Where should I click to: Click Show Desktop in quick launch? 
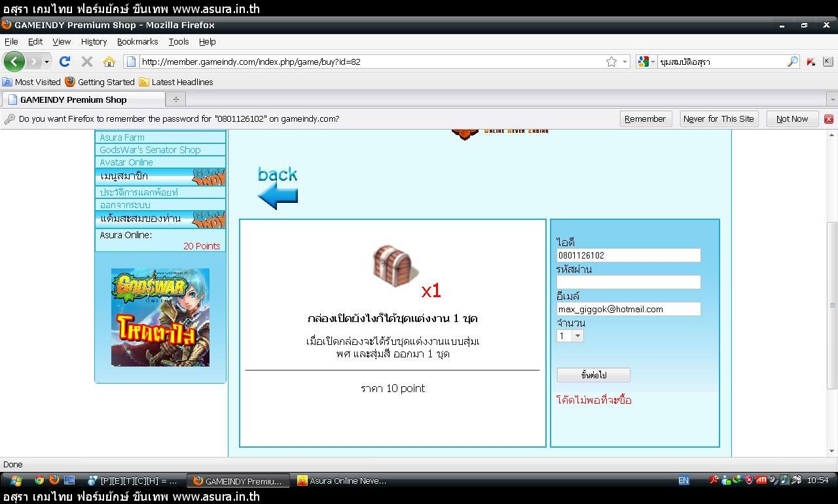(x=69, y=480)
